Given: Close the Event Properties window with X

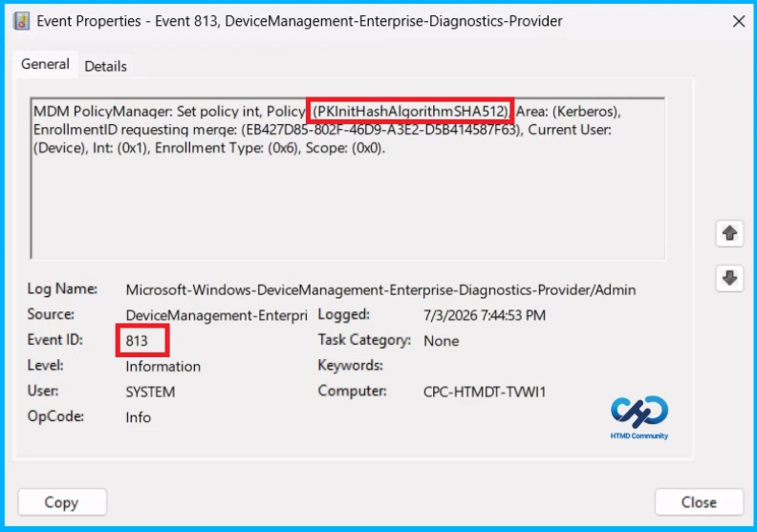Looking at the screenshot, I should [x=739, y=21].
